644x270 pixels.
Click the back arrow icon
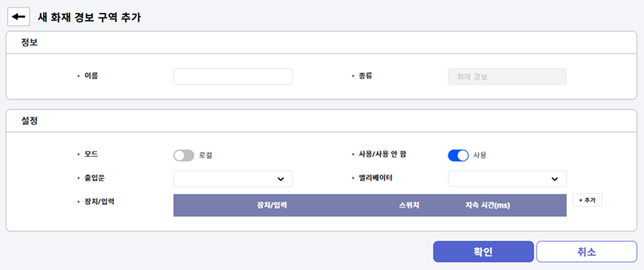pos(19,17)
